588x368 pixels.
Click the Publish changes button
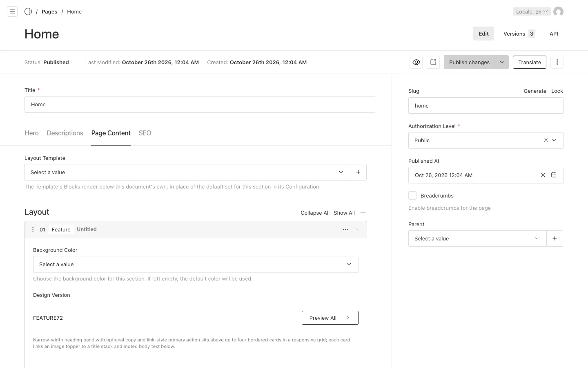(469, 62)
